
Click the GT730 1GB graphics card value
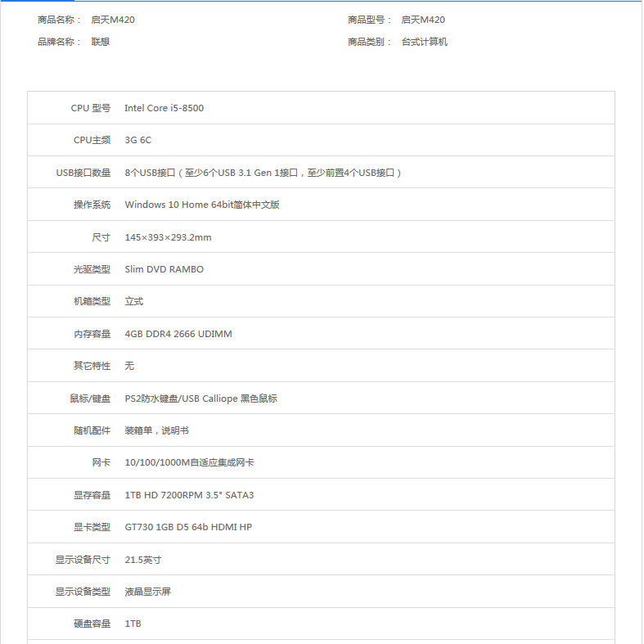(x=188, y=527)
